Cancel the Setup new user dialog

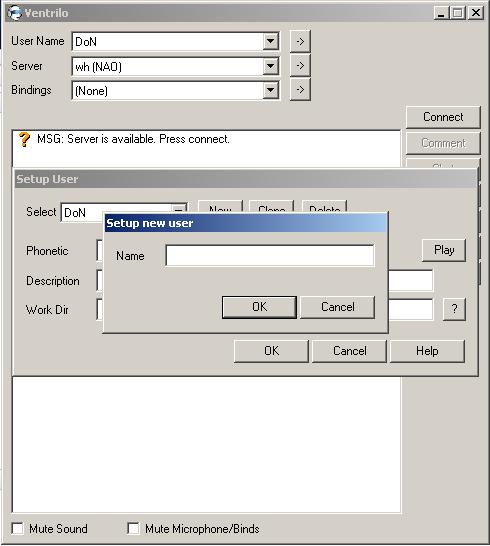pyautogui.click(x=337, y=307)
